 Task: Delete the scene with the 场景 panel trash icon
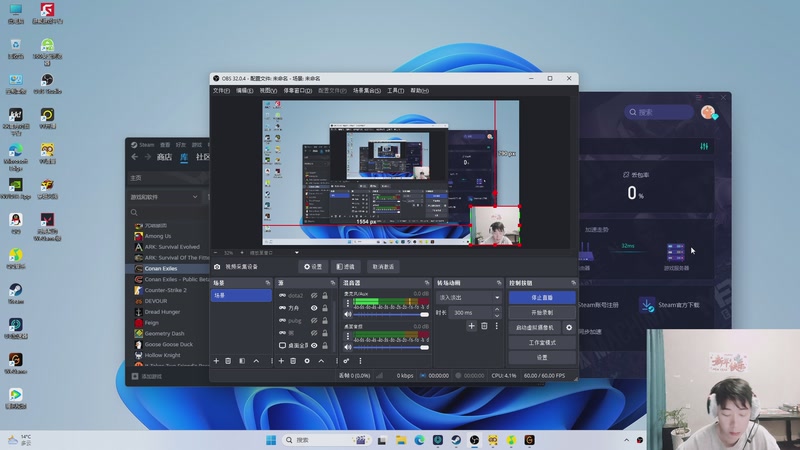228,361
